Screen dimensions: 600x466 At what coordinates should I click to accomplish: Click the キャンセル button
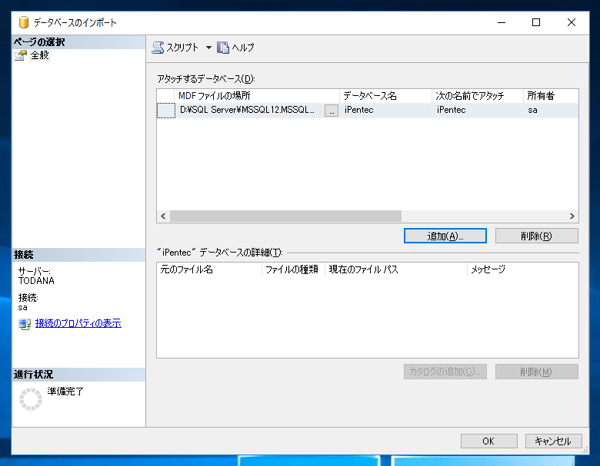[x=553, y=441]
